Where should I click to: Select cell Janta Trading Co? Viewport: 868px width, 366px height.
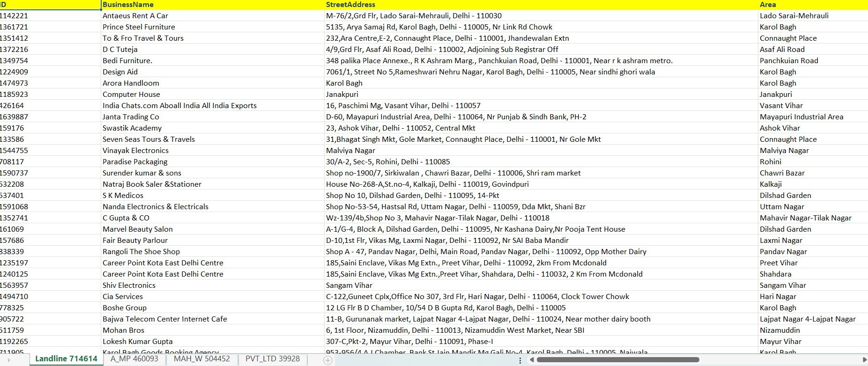point(212,117)
